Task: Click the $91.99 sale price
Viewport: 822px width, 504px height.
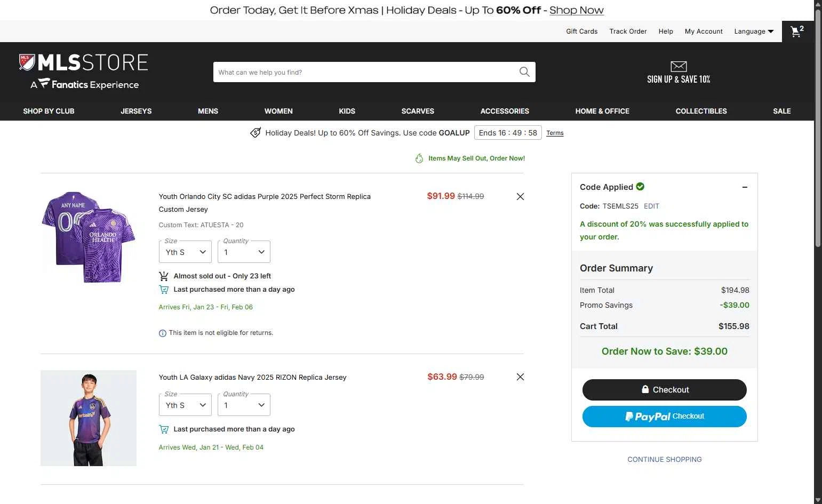Action: coord(441,196)
